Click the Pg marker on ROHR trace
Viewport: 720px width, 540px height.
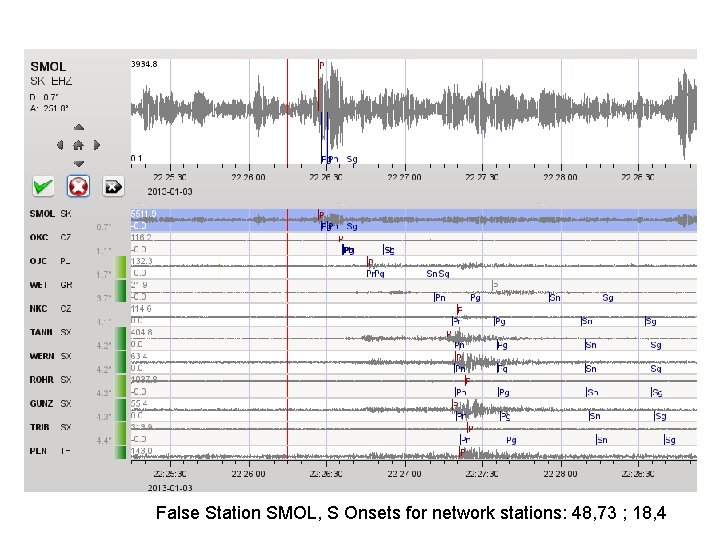tap(504, 393)
